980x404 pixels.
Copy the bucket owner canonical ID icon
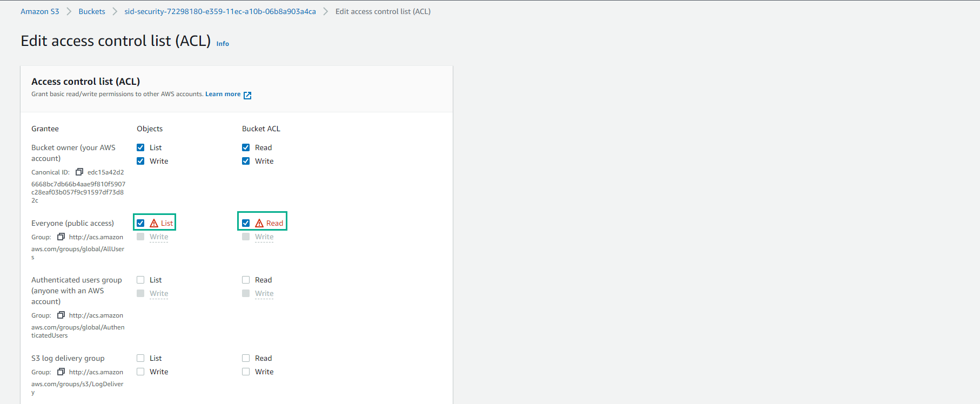pos(79,172)
